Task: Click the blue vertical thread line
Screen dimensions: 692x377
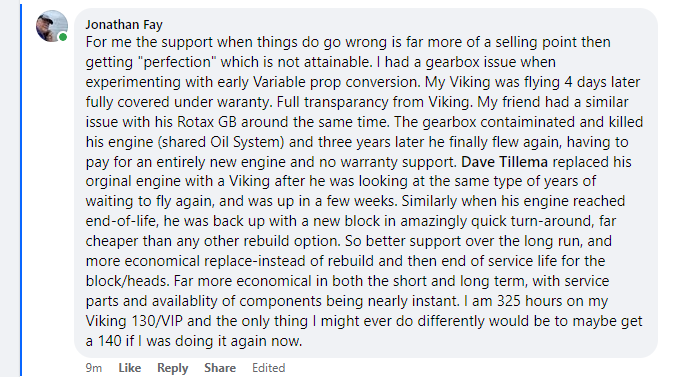Action: [20, 190]
